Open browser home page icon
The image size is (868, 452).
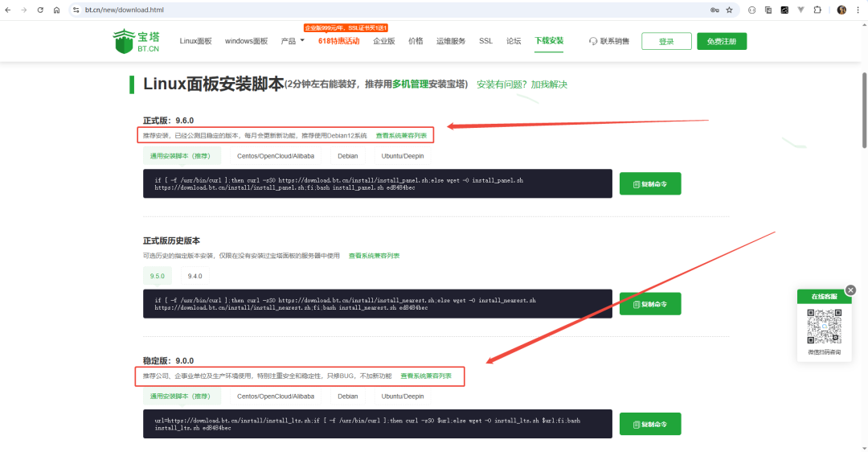pos(56,10)
